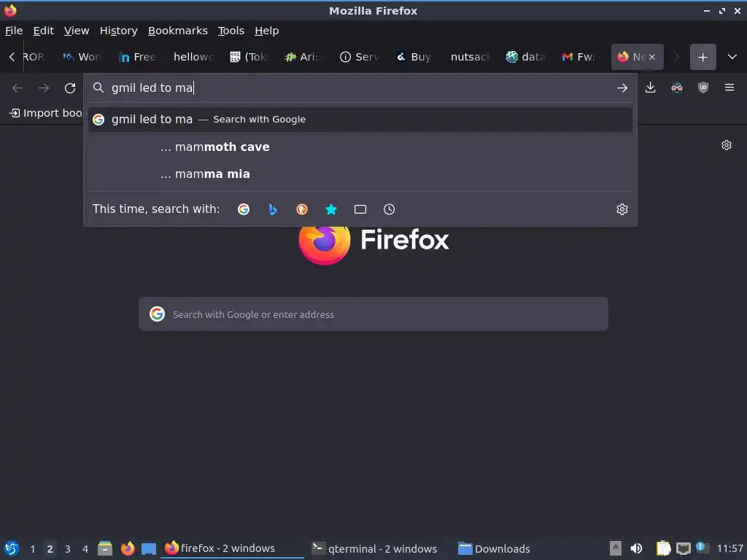
Task: Search this time with Google icon
Action: (244, 209)
